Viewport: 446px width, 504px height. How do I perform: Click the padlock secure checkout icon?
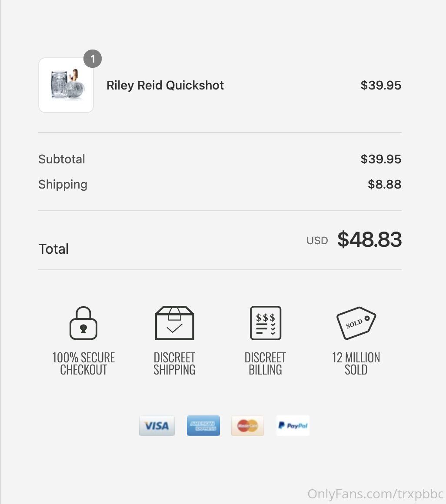83,323
